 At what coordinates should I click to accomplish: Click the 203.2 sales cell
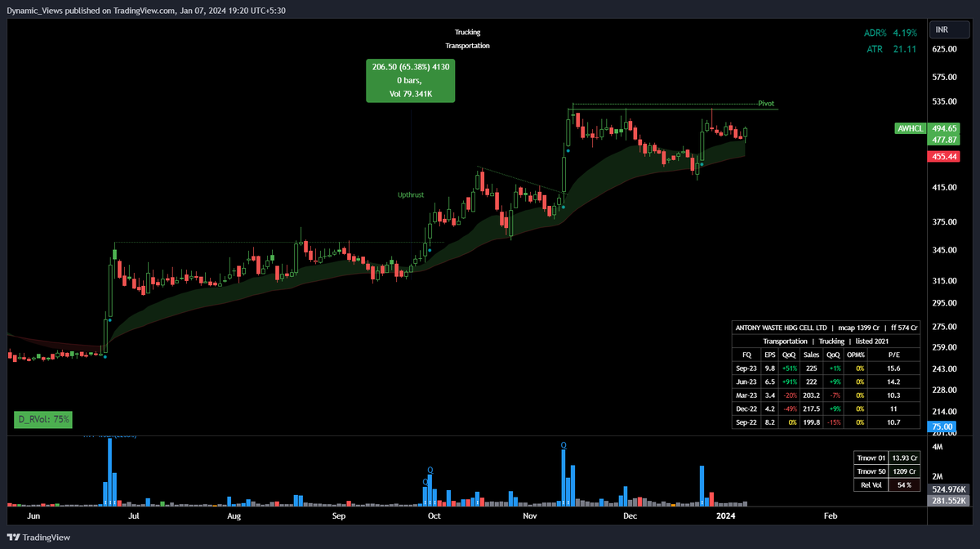click(811, 395)
